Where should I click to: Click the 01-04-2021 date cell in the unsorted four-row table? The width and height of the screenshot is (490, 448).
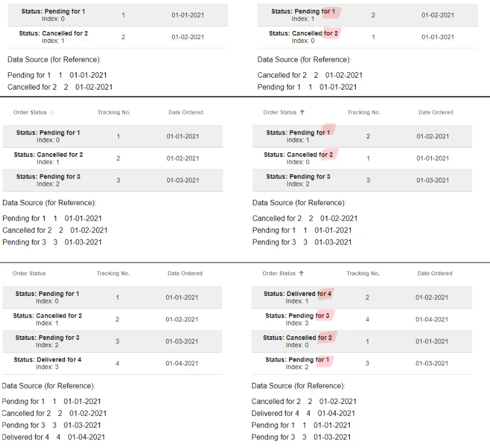point(182,363)
